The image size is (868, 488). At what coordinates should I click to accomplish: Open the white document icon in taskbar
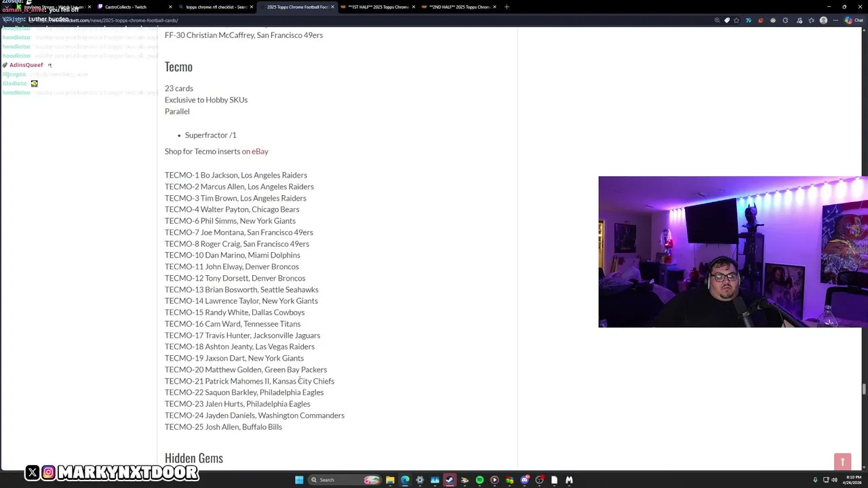click(x=554, y=480)
